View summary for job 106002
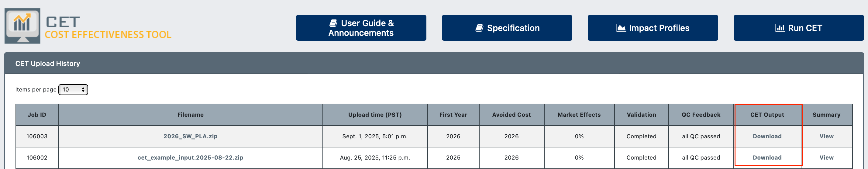Image resolution: width=868 pixels, height=169 pixels. tap(826, 157)
